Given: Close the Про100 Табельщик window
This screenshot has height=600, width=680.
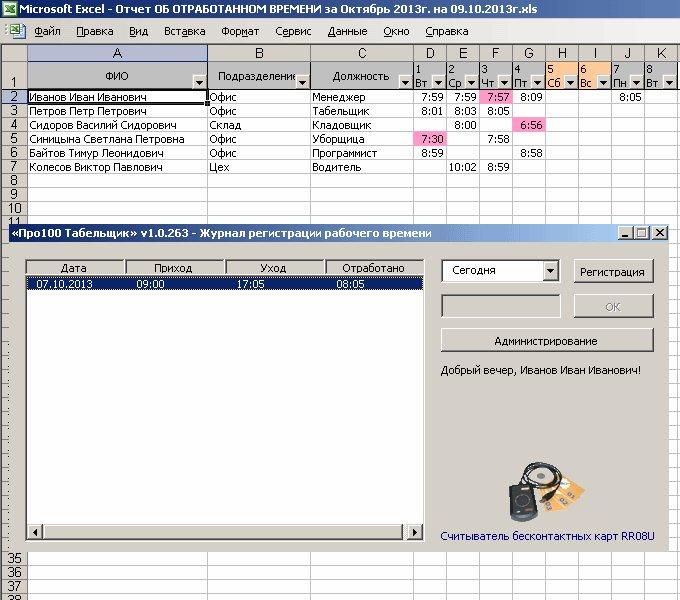Looking at the screenshot, I should [660, 233].
